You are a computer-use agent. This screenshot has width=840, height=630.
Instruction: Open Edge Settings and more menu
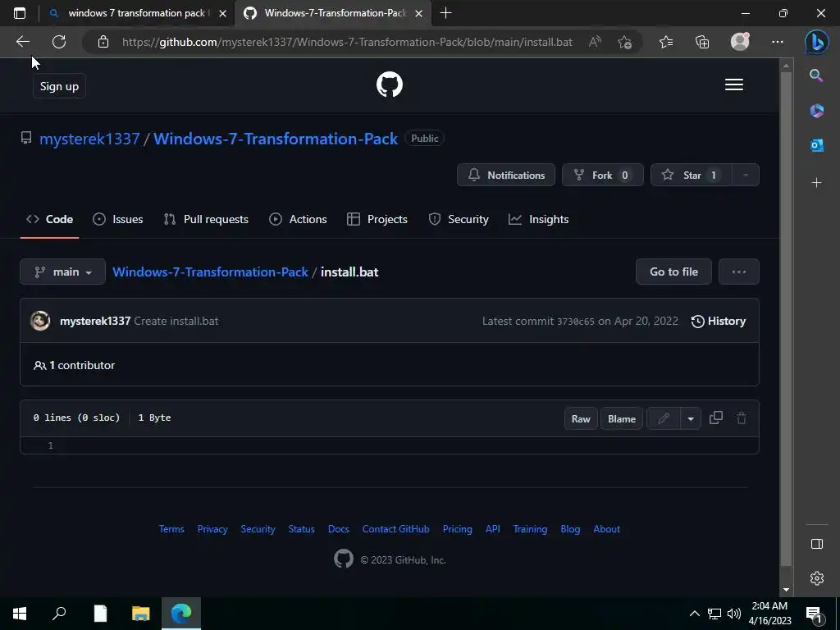pyautogui.click(x=778, y=42)
